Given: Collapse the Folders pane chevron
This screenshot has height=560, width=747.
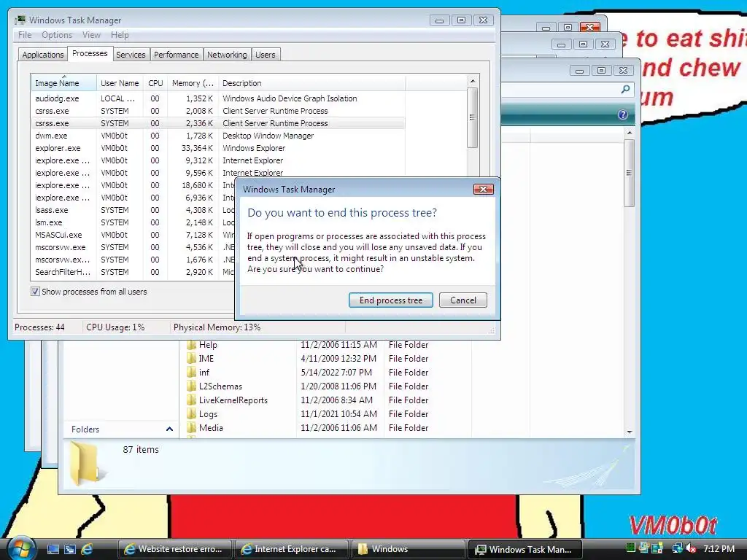Looking at the screenshot, I should click(x=169, y=429).
